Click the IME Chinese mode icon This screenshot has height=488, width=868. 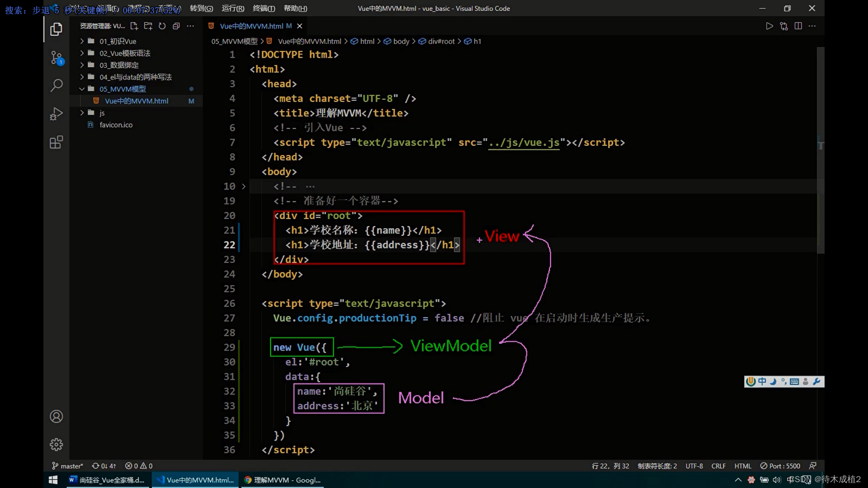[762, 381]
